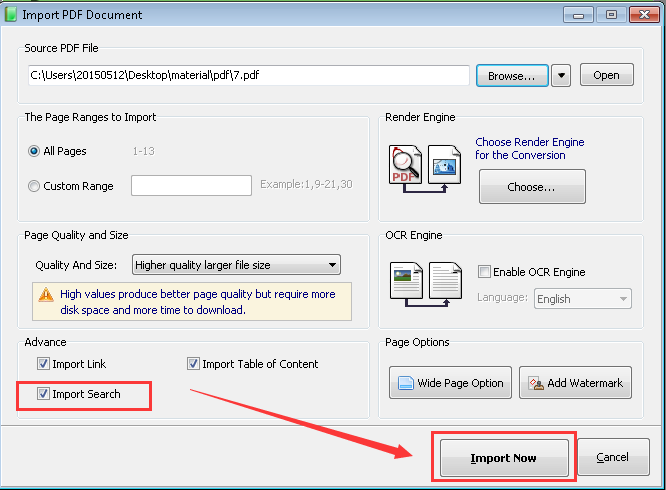Click the Open button for source PDF
The width and height of the screenshot is (666, 490).
pos(607,75)
